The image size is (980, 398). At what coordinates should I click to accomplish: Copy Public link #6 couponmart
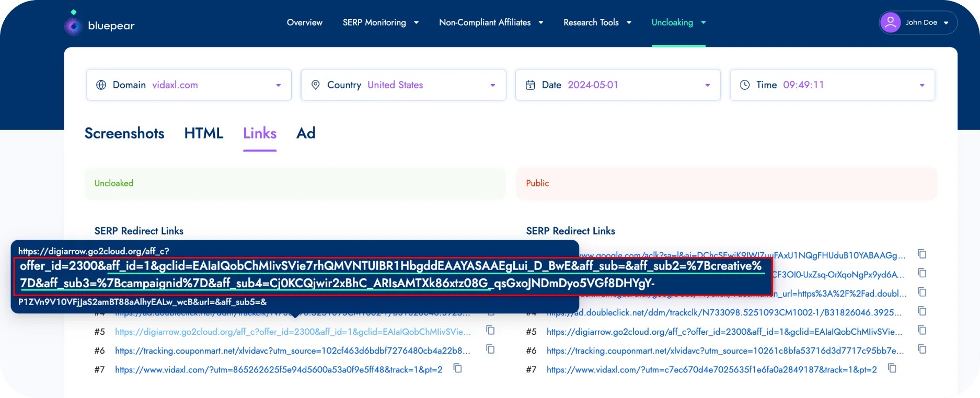pyautogui.click(x=922, y=349)
